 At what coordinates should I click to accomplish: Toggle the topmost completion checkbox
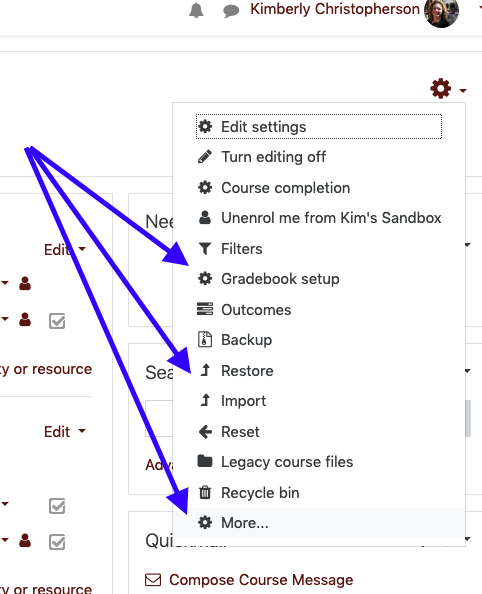tap(57, 321)
